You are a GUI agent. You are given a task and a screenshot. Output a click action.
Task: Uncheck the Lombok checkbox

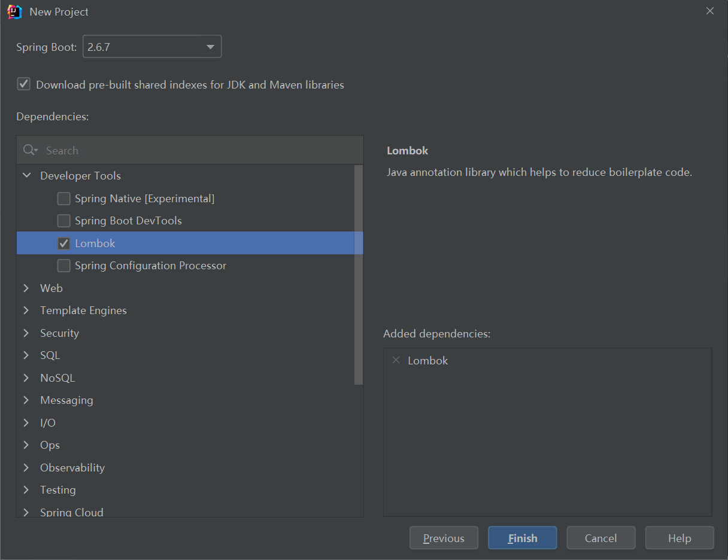pyautogui.click(x=63, y=243)
